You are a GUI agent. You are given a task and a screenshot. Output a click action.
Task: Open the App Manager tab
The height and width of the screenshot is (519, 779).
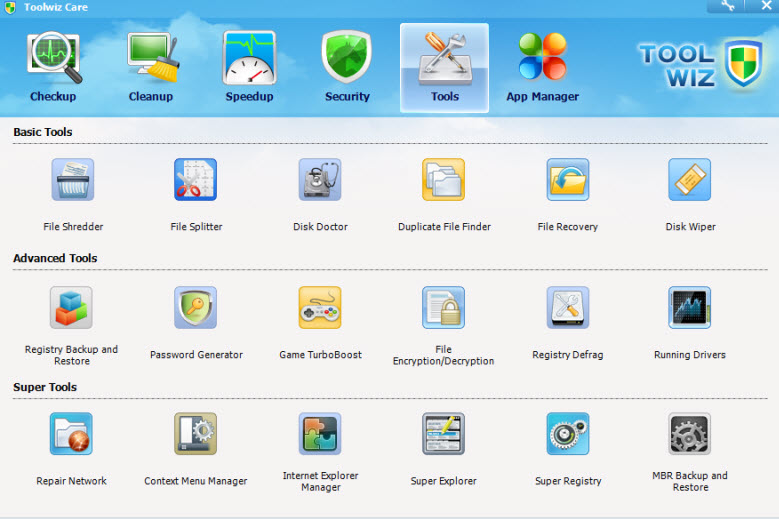pyautogui.click(x=543, y=67)
